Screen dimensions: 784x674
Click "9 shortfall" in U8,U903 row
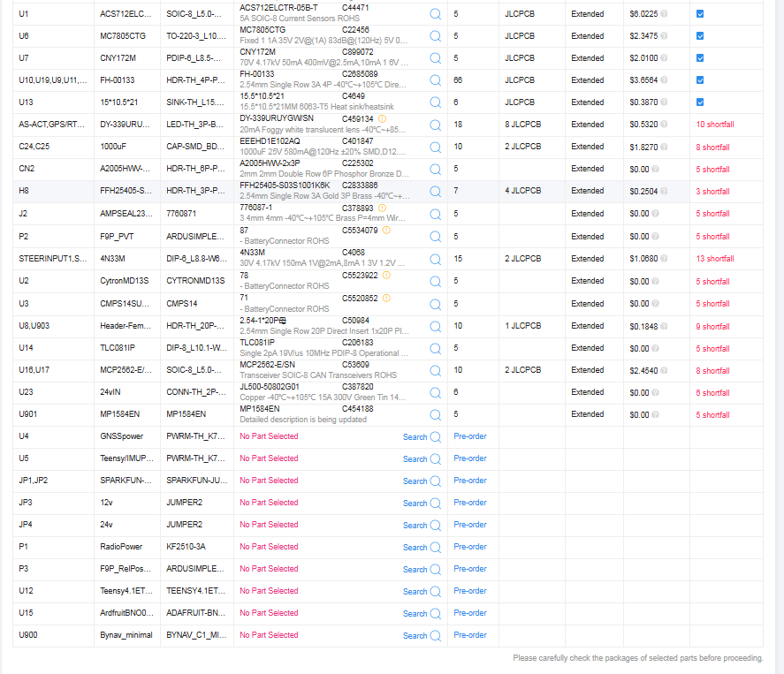713,327
